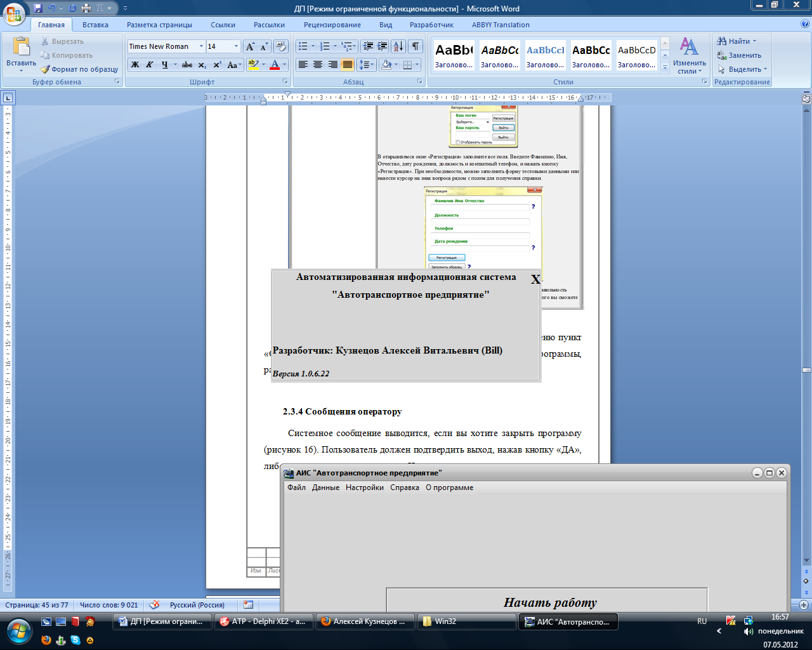
Task: Expand the styles gallery more arrow
Action: (x=665, y=67)
